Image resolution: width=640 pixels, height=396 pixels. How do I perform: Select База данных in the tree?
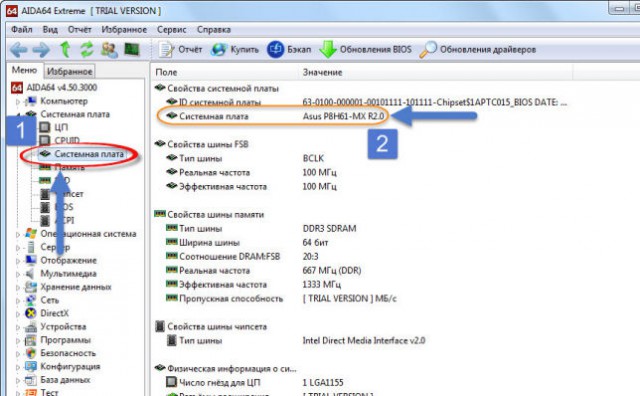coord(65,380)
